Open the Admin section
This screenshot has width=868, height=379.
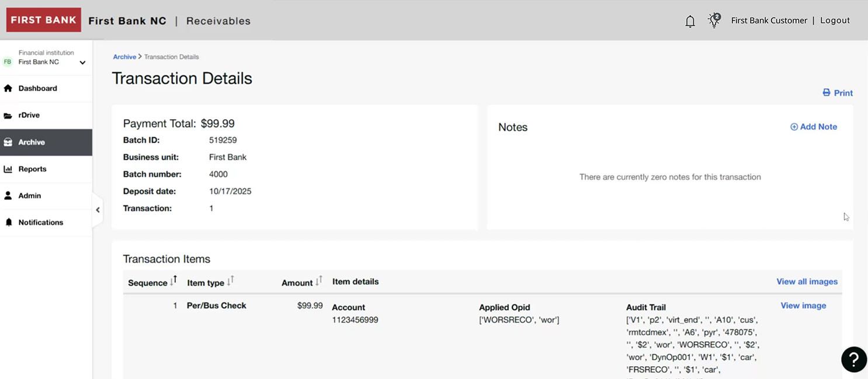pos(29,196)
